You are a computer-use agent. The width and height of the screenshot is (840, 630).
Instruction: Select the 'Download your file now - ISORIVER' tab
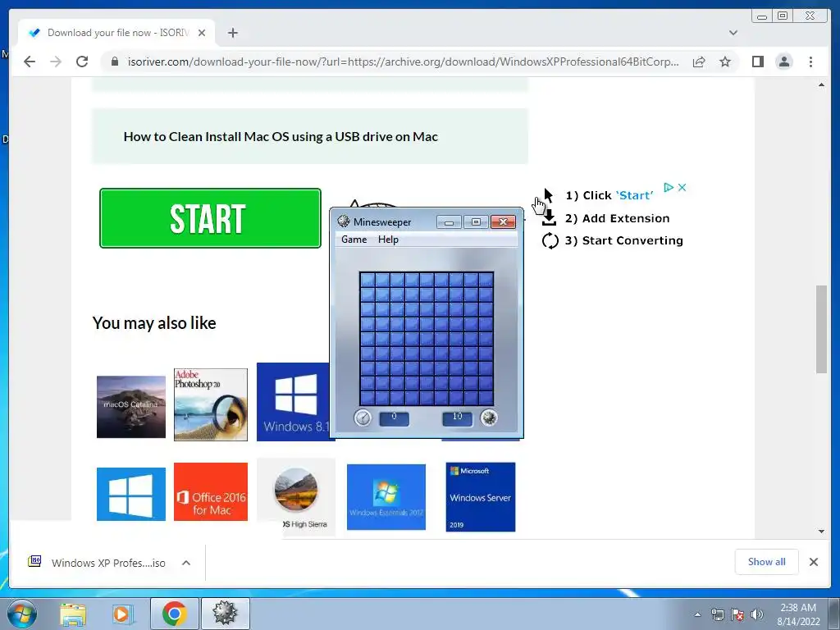tap(116, 33)
